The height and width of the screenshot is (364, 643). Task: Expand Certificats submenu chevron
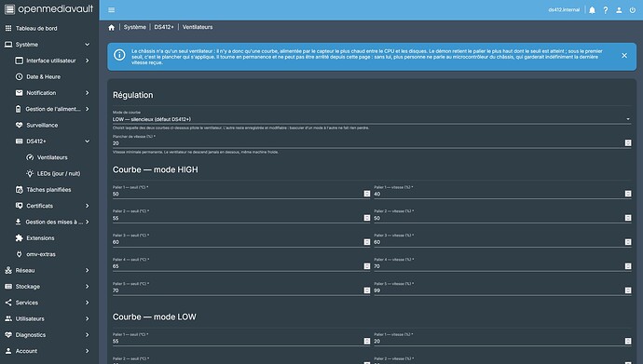point(87,206)
